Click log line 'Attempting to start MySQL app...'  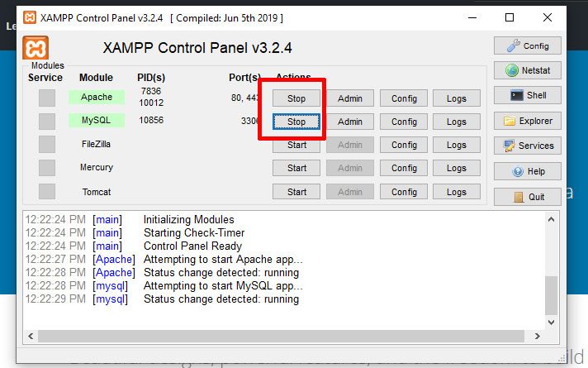click(x=223, y=286)
